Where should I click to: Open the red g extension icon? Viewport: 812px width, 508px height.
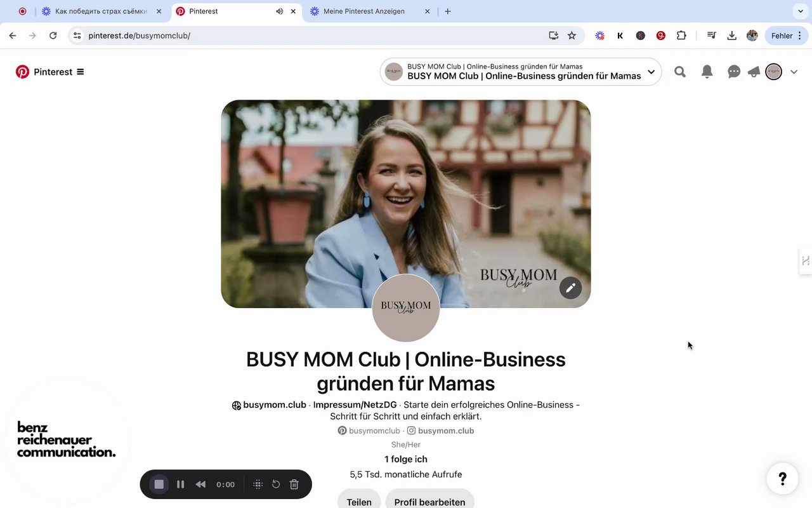tap(661, 36)
